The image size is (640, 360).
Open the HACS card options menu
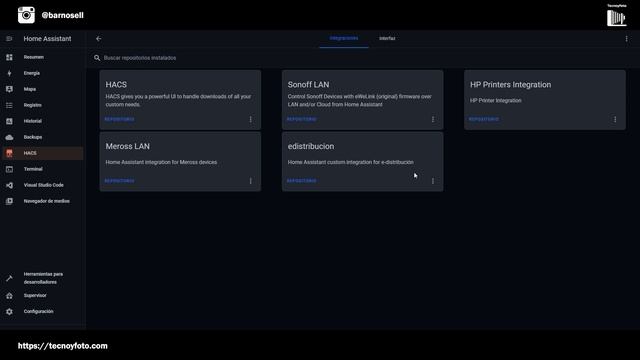(x=251, y=119)
